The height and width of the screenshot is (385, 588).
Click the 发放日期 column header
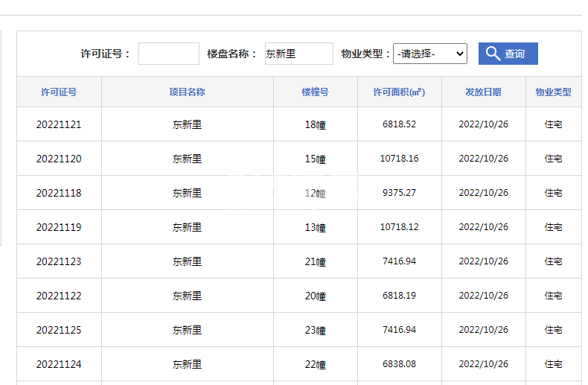pos(483,92)
